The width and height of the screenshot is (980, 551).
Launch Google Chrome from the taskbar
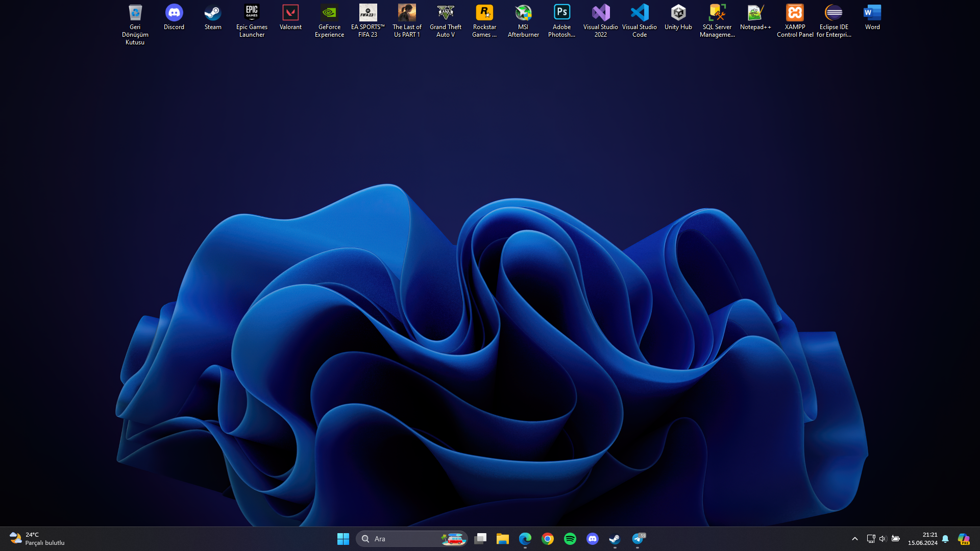[548, 539]
